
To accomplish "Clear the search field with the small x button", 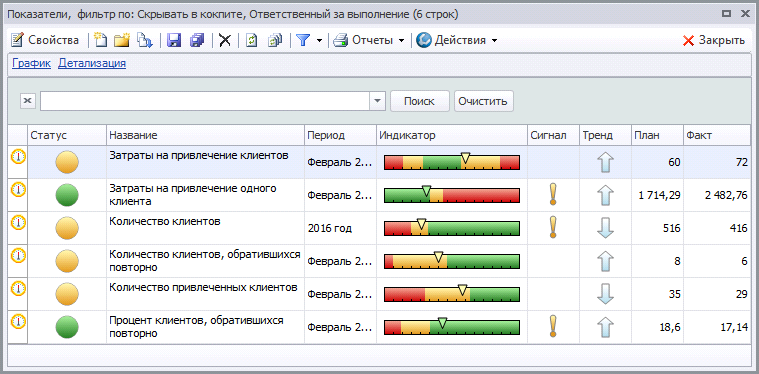I will (28, 101).
